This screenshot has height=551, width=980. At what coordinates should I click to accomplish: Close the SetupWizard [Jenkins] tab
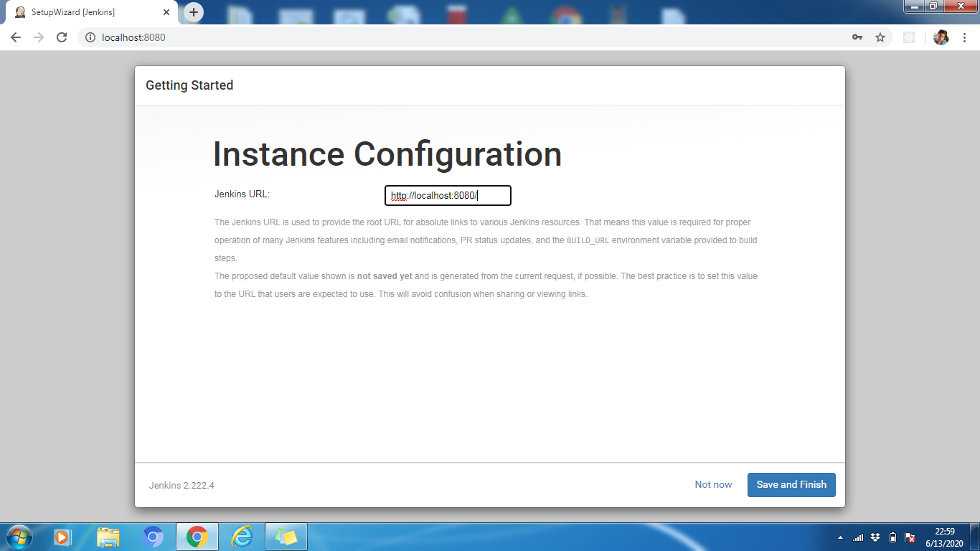(166, 12)
